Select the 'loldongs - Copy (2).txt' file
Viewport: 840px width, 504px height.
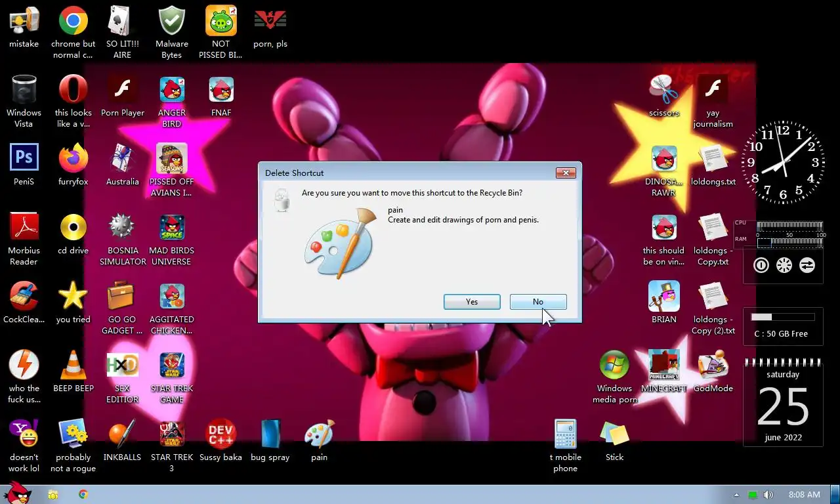pos(713,308)
